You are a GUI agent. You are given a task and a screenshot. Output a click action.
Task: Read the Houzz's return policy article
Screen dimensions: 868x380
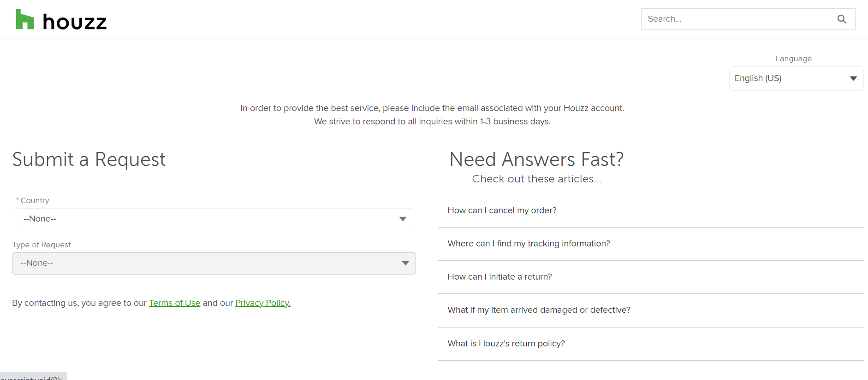506,344
